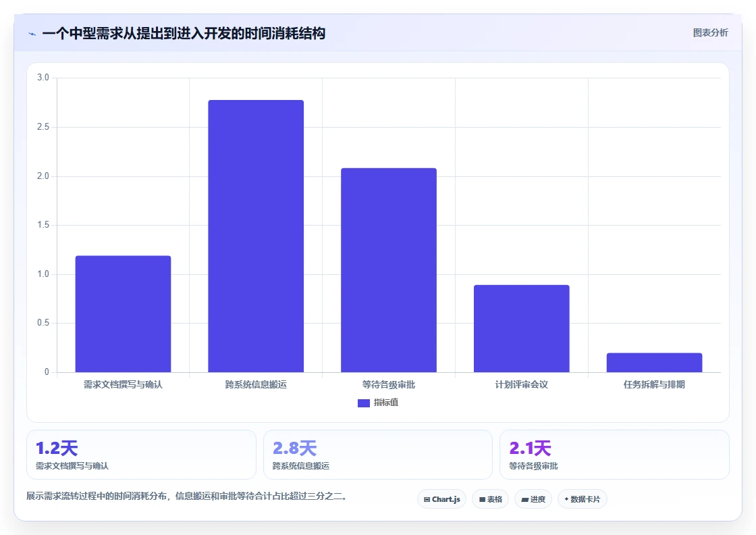
Task: Select the 等待各级审批 bar in the chart
Action: point(389,270)
